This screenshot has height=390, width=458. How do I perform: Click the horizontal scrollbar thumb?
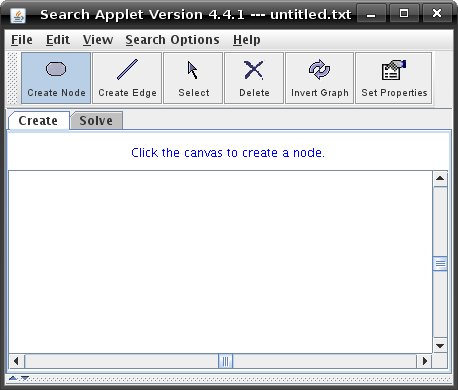[x=225, y=361]
